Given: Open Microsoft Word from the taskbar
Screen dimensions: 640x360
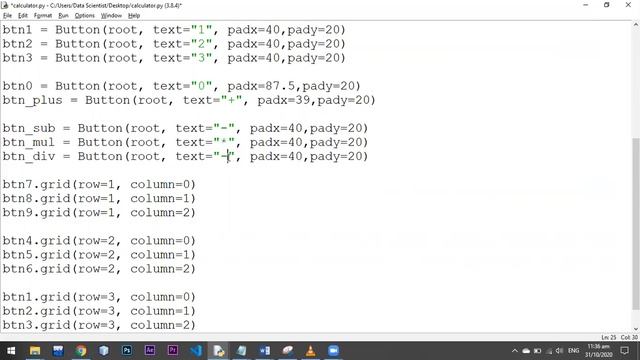Looking at the screenshot, I should 264,351.
